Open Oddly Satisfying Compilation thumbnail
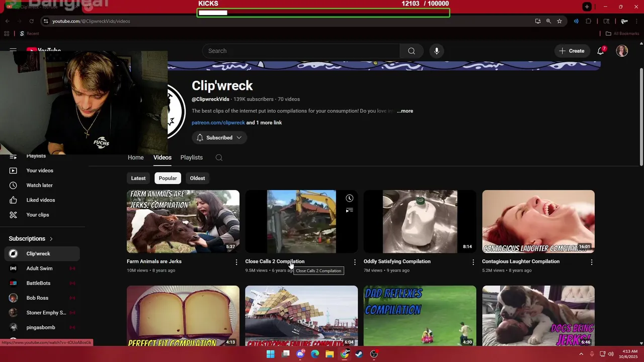This screenshot has width=644, height=362. pyautogui.click(x=420, y=221)
